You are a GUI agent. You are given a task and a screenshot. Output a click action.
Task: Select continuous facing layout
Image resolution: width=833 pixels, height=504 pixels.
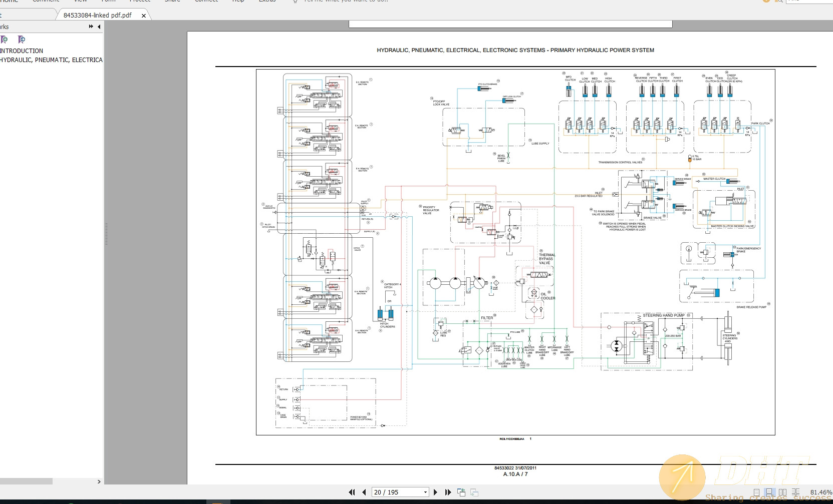(x=796, y=492)
